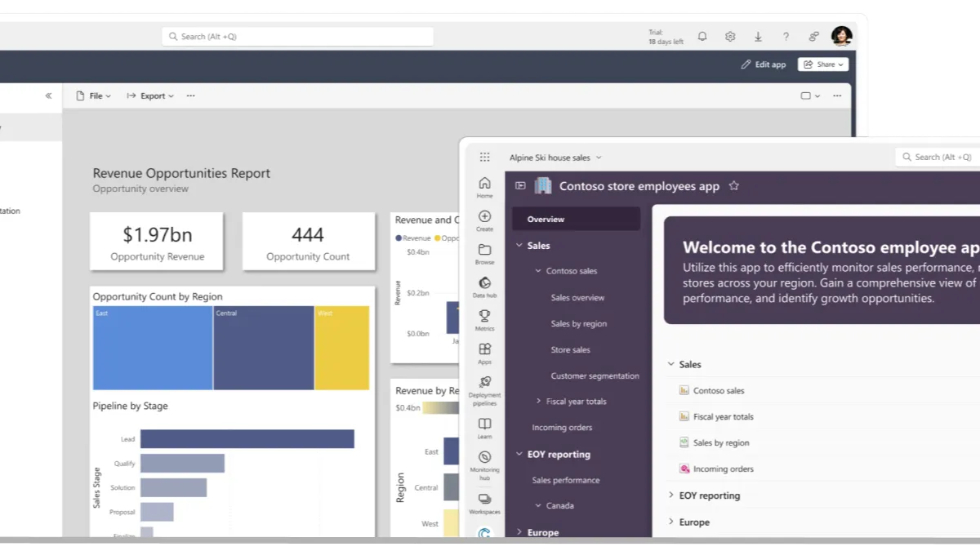Open the Export menu dropdown

coord(150,96)
